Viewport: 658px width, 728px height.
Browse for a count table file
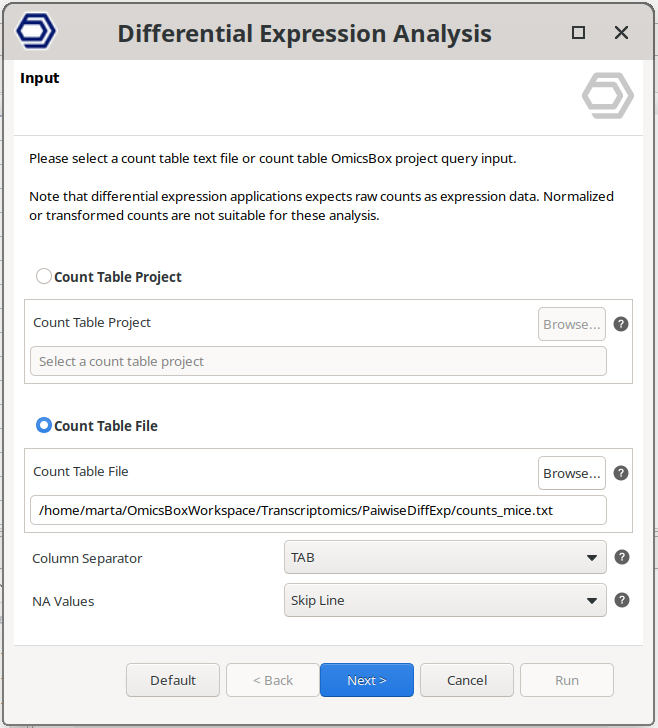(x=572, y=473)
